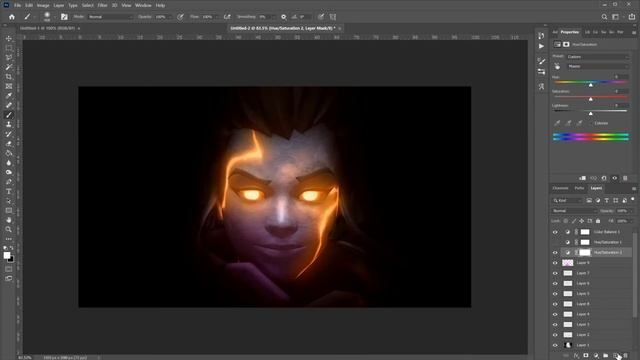
Task: Select the Brush tool in toolbar
Action: click(9, 115)
